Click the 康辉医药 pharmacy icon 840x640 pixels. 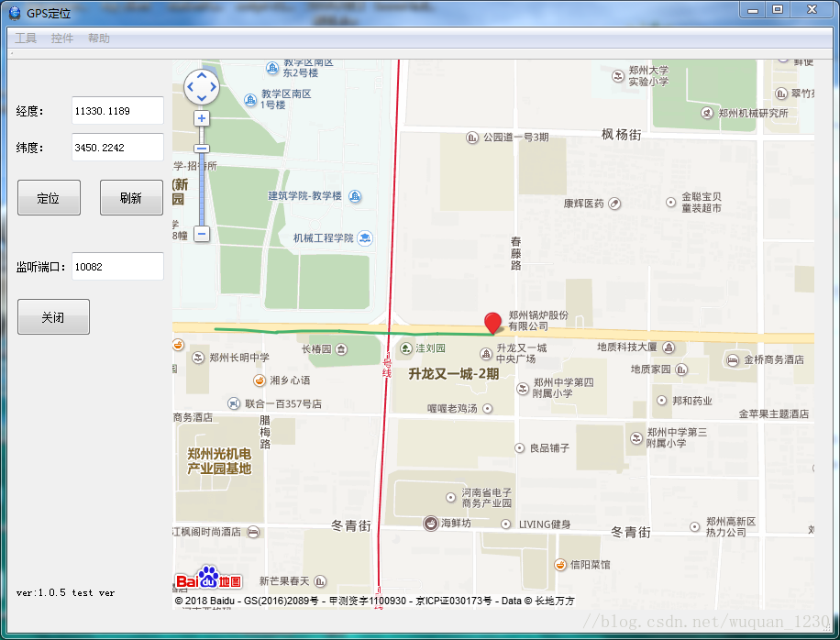(614, 204)
